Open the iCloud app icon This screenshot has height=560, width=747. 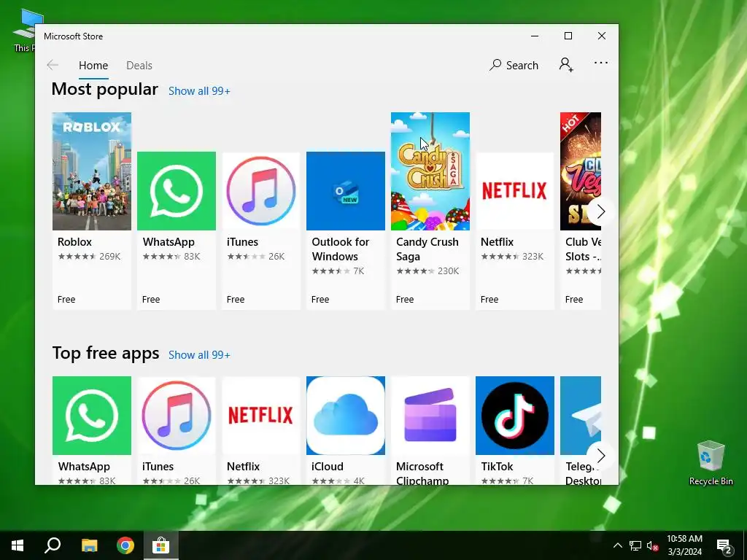coord(345,416)
